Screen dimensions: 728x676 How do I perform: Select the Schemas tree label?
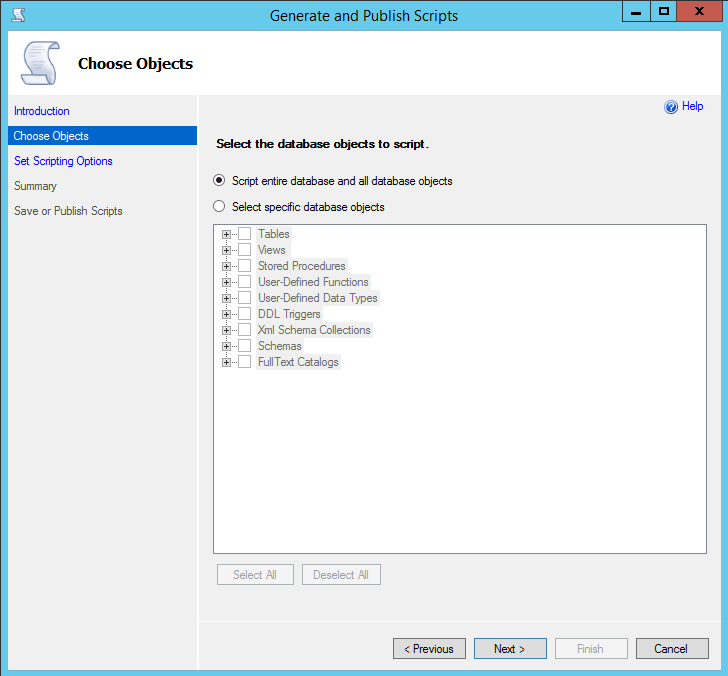280,346
